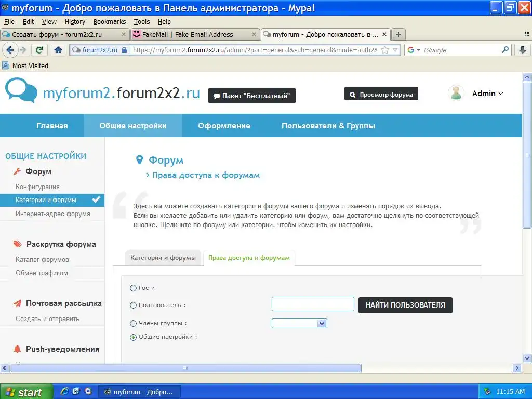
Task: Launch Internet Explorer from quick launch
Action: tap(64, 392)
